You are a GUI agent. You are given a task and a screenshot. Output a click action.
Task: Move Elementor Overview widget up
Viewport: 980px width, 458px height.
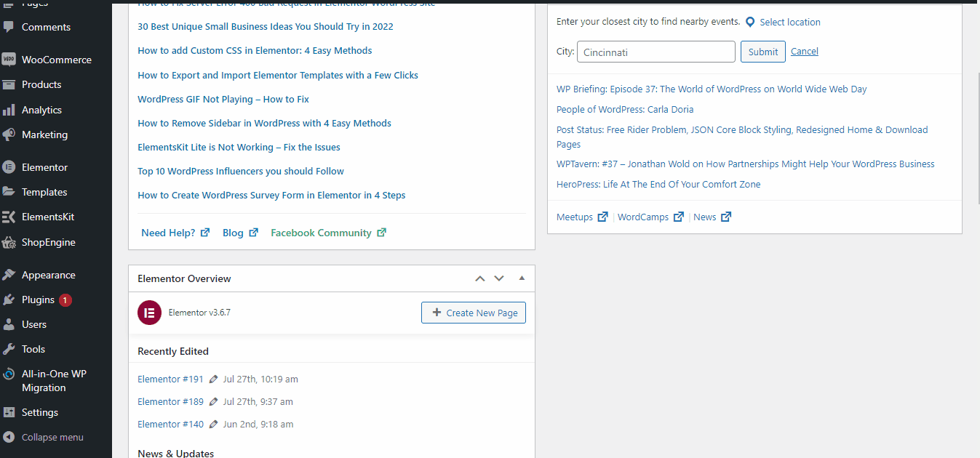[479, 278]
